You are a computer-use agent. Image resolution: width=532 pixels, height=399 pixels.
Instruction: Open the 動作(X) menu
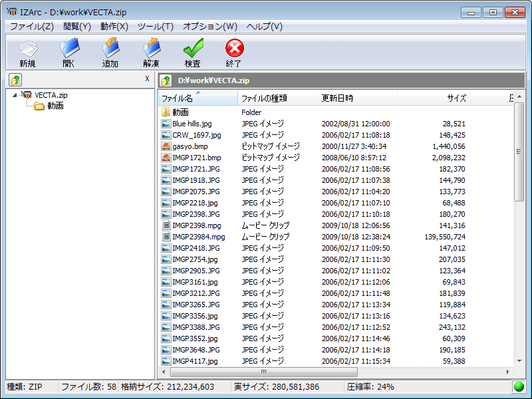point(114,27)
